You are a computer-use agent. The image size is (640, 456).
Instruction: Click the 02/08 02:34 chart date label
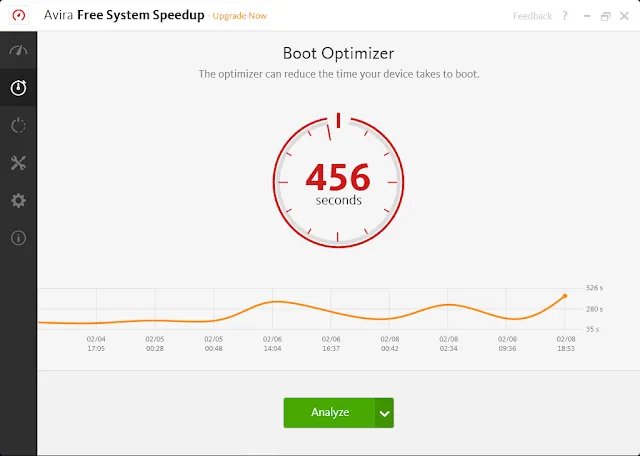[x=448, y=344]
